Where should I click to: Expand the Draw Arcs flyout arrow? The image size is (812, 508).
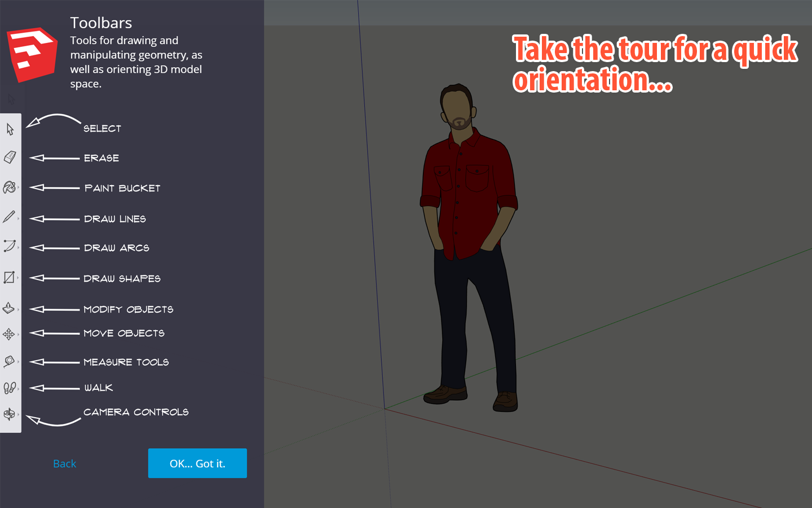19,247
